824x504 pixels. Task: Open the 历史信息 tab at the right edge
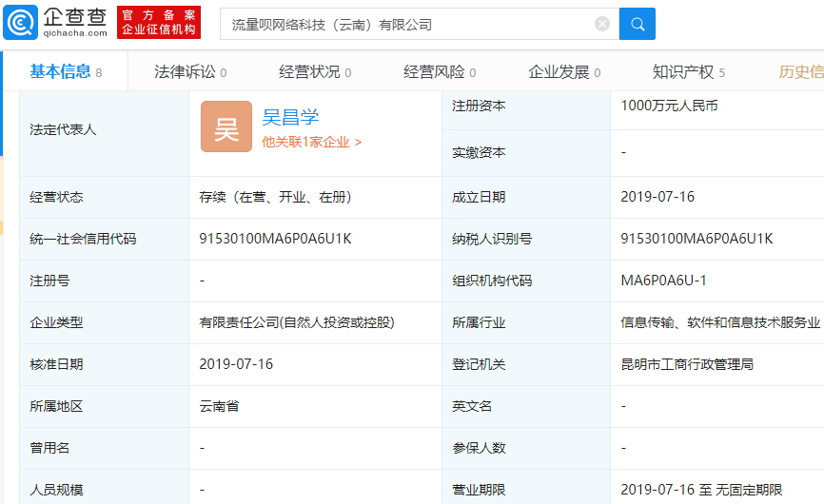coord(801,72)
